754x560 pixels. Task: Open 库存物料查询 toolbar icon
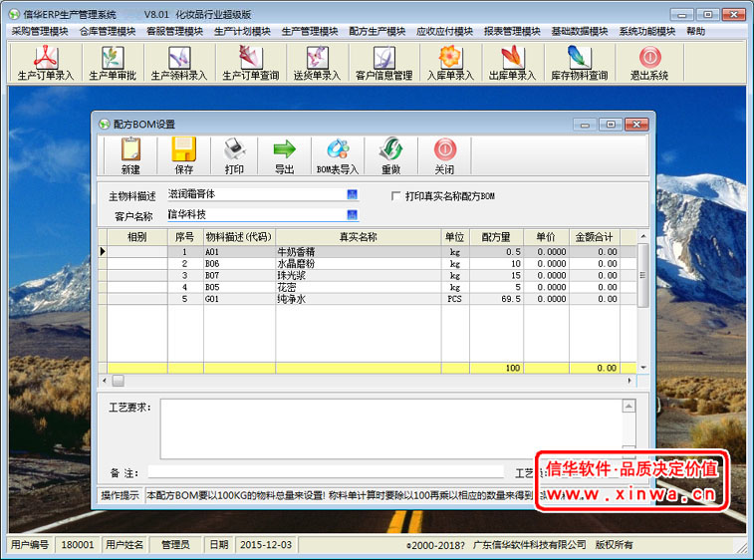coord(579,63)
